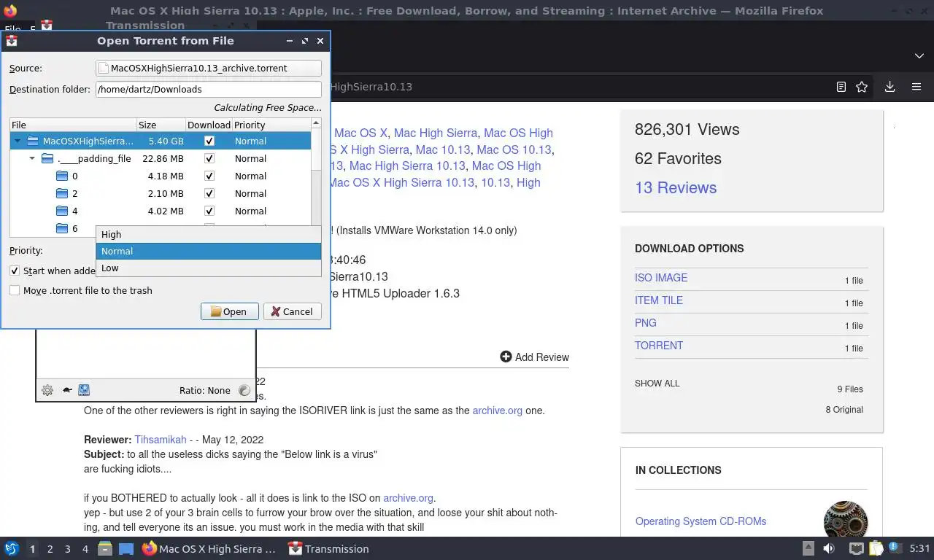Switch to Firefox Mac OS X High Sierra taskbar item
This screenshot has width=934, height=560.
209,549
